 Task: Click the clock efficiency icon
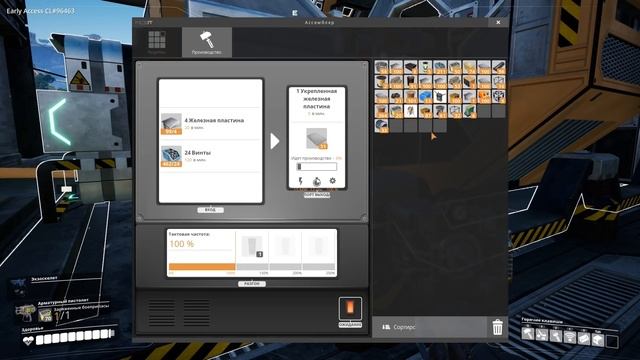point(316,181)
